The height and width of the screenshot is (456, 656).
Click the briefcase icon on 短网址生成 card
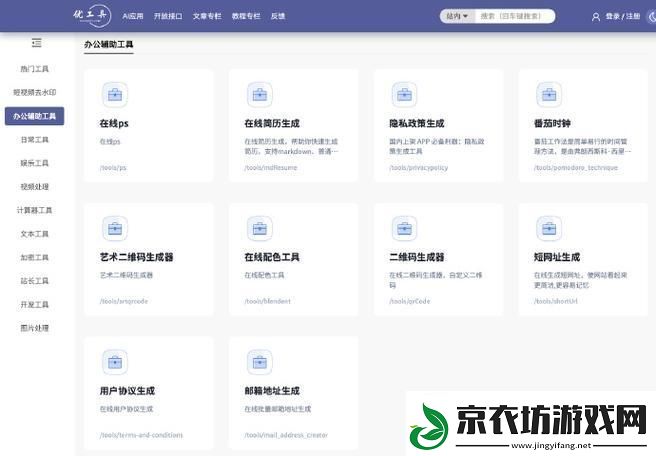point(549,228)
